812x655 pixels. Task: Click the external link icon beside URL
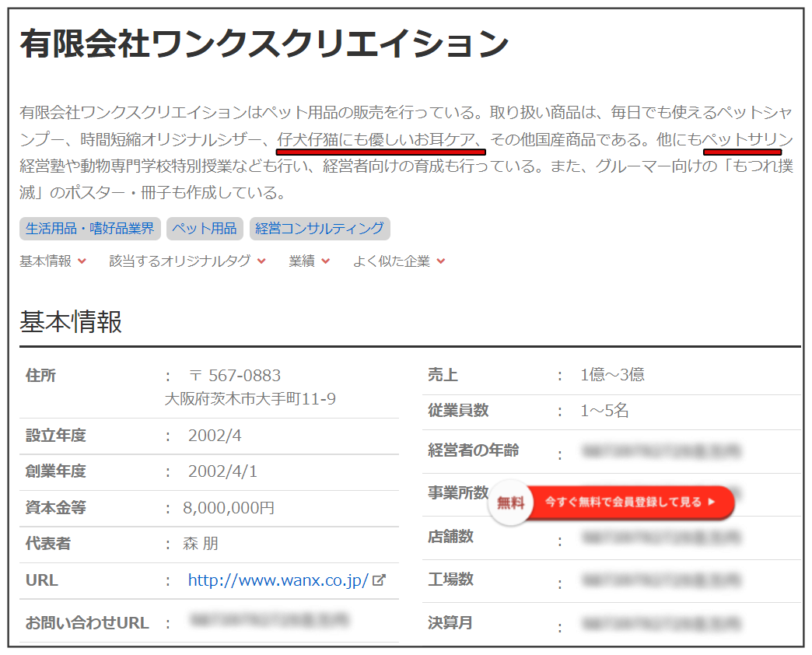pos(379,580)
